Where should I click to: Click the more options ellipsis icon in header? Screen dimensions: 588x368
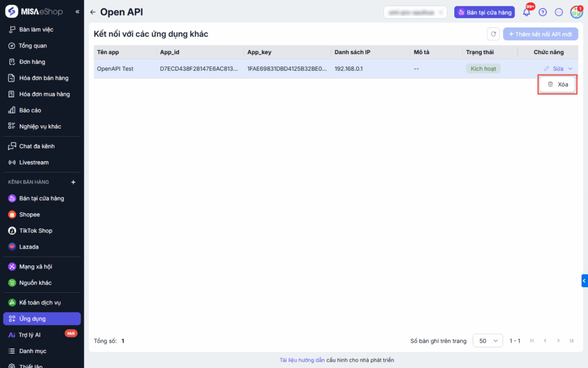click(x=559, y=12)
